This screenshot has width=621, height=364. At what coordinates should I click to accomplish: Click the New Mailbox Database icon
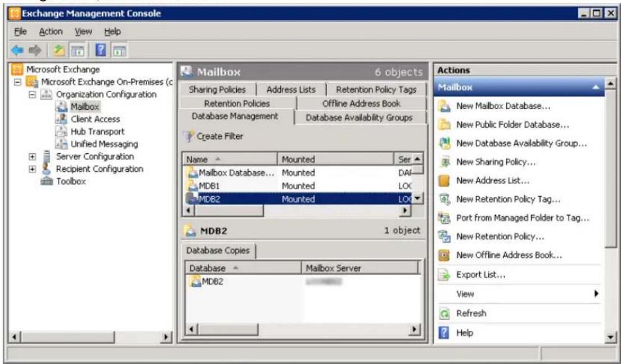click(444, 106)
